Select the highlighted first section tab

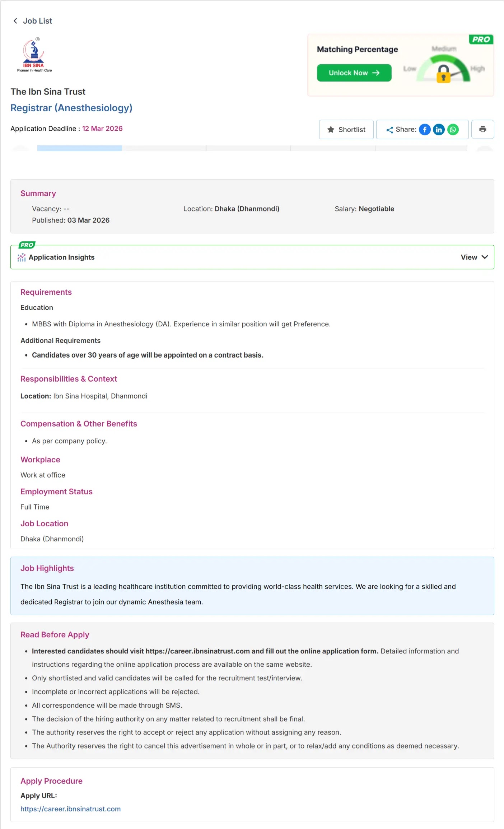click(x=80, y=148)
